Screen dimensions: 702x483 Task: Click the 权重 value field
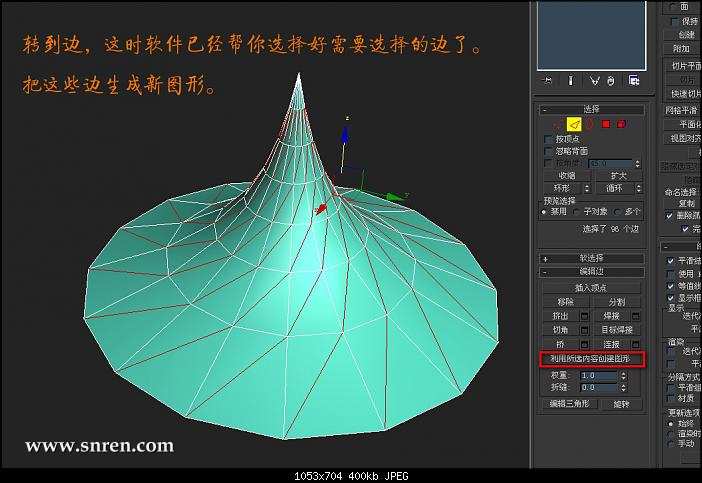(599, 376)
